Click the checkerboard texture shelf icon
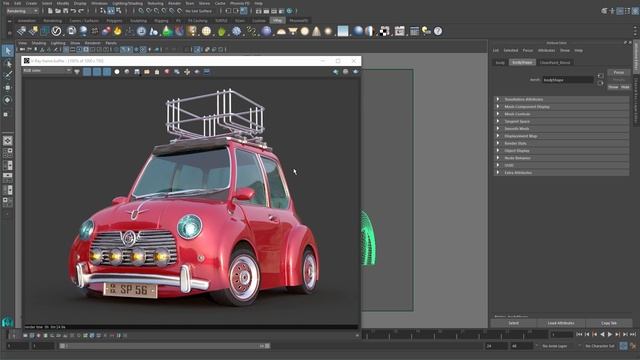Screen dimensions: 640x360 (x=384, y=31)
